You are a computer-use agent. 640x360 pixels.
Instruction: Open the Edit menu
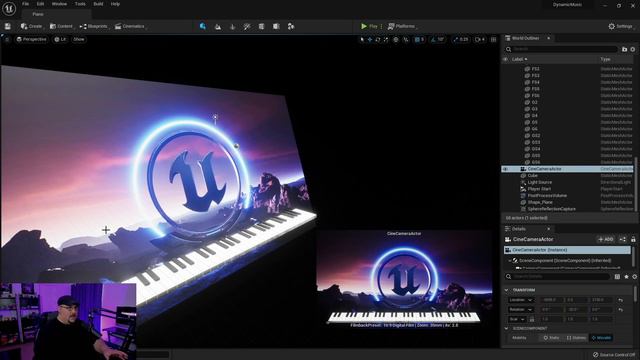click(40, 4)
